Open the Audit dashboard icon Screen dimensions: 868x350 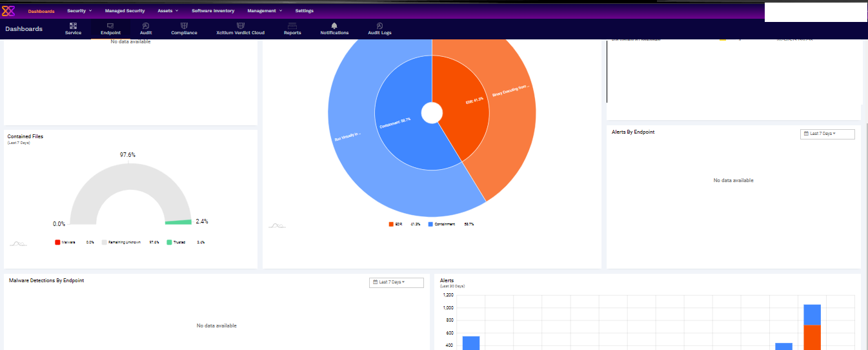click(x=146, y=25)
